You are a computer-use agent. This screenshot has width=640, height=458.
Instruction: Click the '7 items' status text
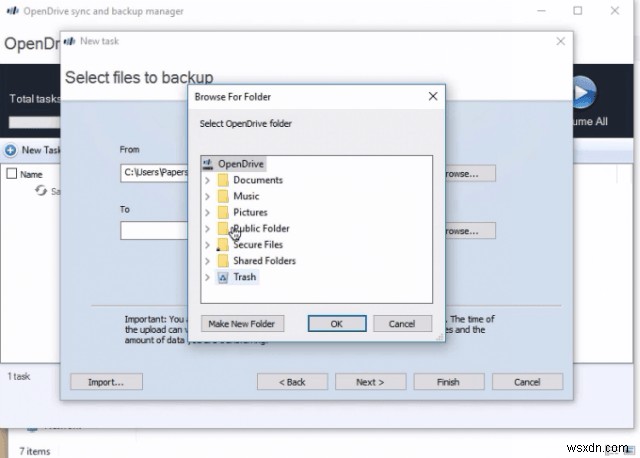pos(35,451)
